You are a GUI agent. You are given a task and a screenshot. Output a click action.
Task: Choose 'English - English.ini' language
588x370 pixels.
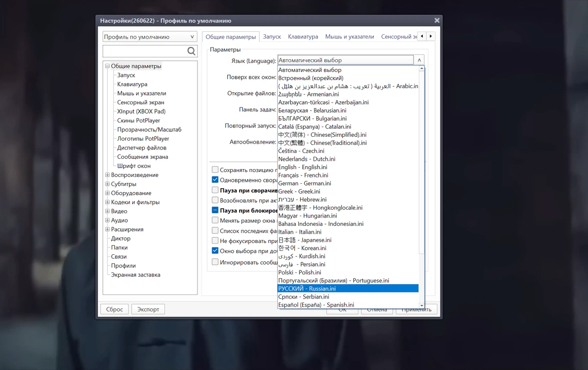(x=348, y=167)
